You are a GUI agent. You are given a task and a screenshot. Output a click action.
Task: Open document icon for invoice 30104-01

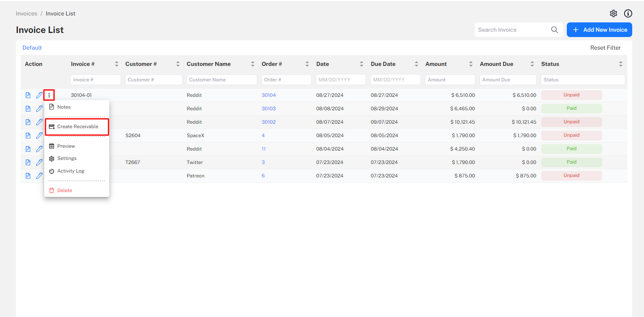coord(28,95)
